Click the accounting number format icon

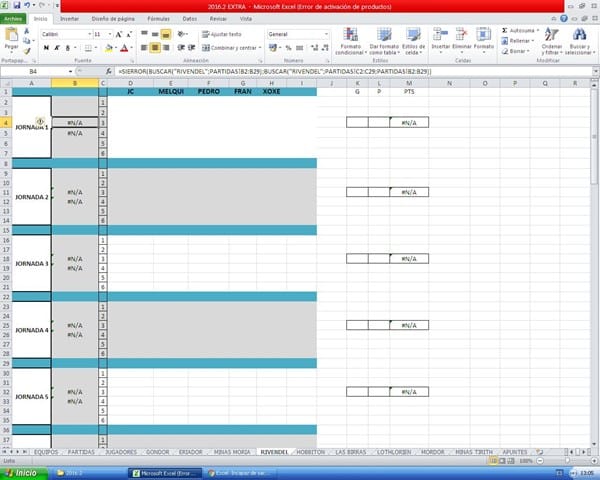tap(272, 48)
